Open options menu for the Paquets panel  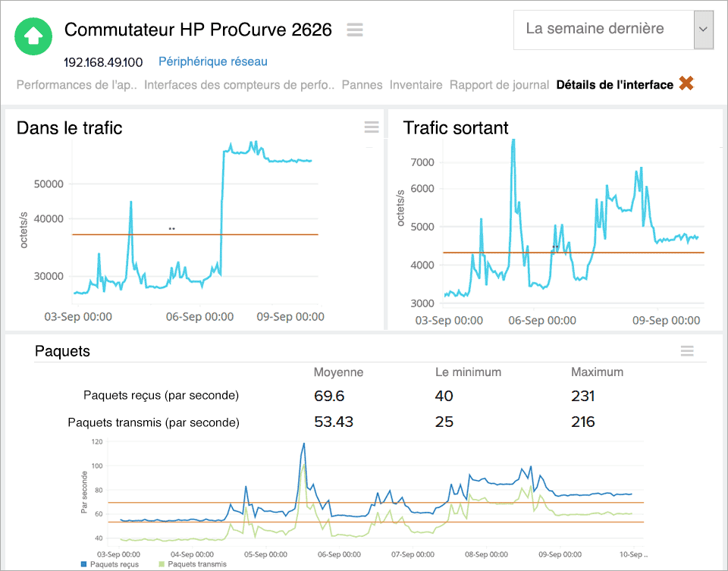point(687,351)
